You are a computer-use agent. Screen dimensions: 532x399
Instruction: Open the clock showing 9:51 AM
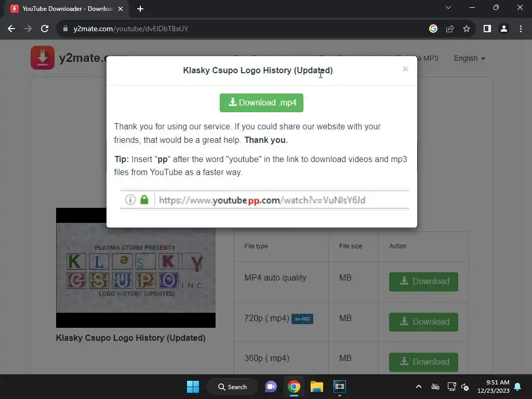[x=494, y=387]
